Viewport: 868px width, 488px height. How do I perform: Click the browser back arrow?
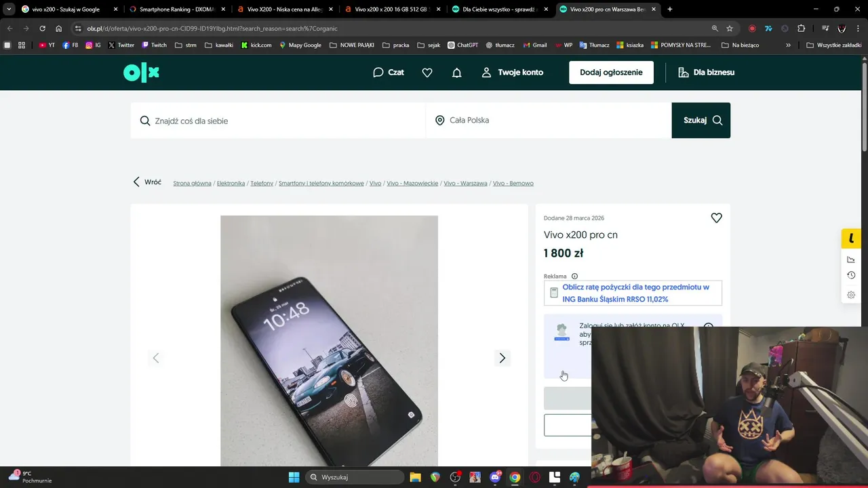coord(9,28)
